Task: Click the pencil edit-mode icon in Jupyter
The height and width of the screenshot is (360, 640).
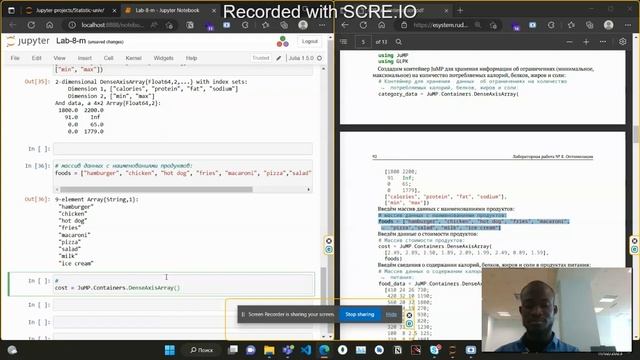Action: click(x=279, y=58)
